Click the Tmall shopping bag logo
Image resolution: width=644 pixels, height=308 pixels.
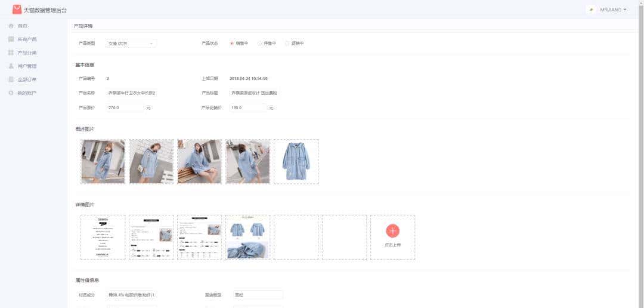coord(17,10)
